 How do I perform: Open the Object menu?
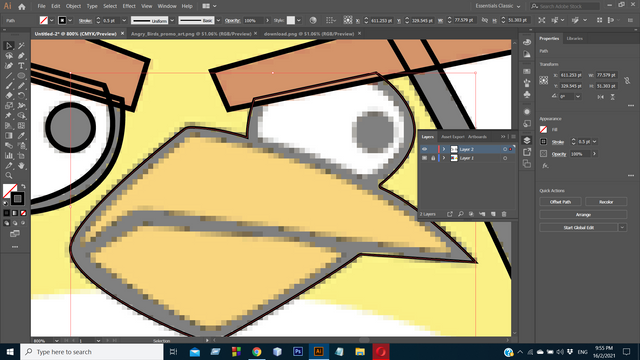point(73,6)
